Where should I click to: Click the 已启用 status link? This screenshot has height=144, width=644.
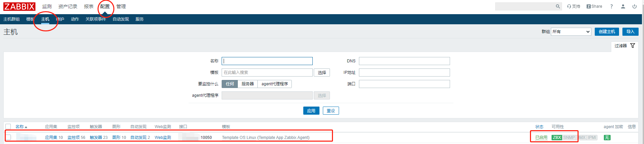coord(541,138)
